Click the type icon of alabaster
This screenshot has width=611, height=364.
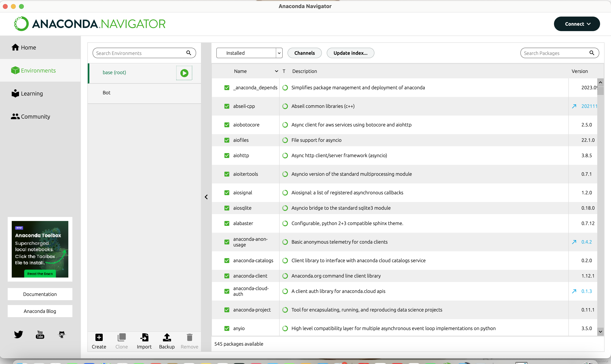285,223
